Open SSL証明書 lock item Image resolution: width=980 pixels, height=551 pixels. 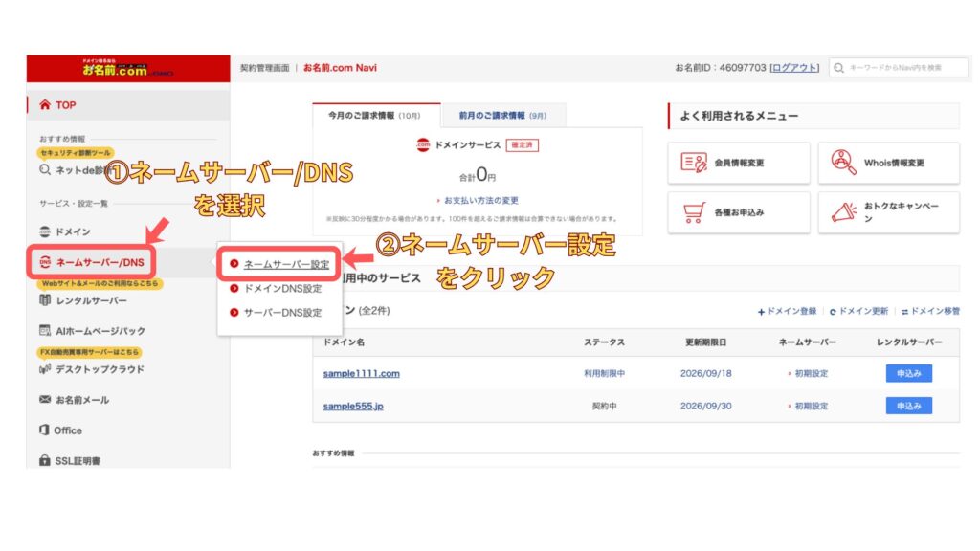pyautogui.click(x=75, y=461)
